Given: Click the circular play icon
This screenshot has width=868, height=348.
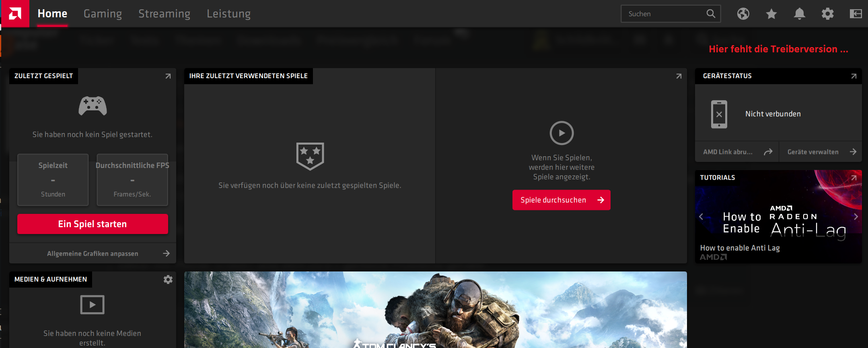Looking at the screenshot, I should [x=562, y=133].
